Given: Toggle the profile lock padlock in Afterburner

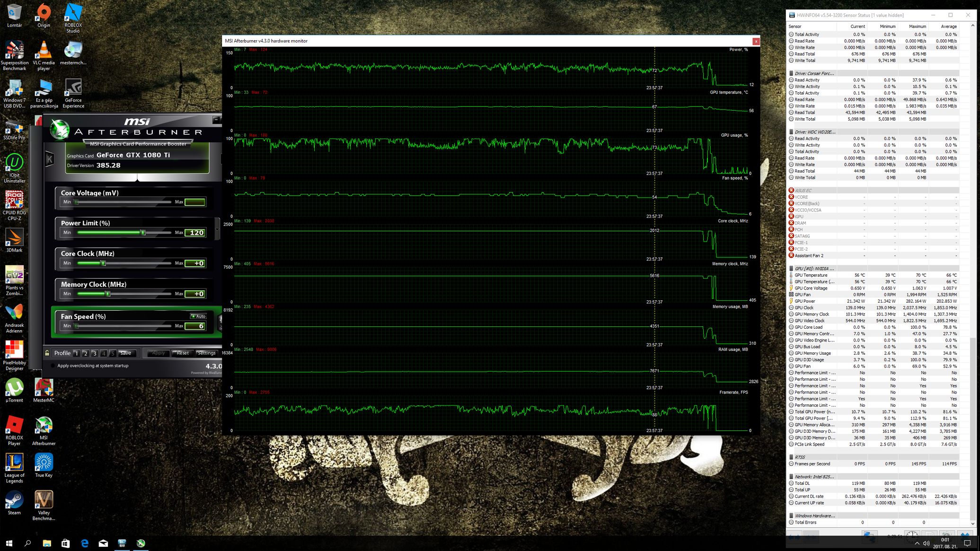Looking at the screenshot, I should point(47,353).
